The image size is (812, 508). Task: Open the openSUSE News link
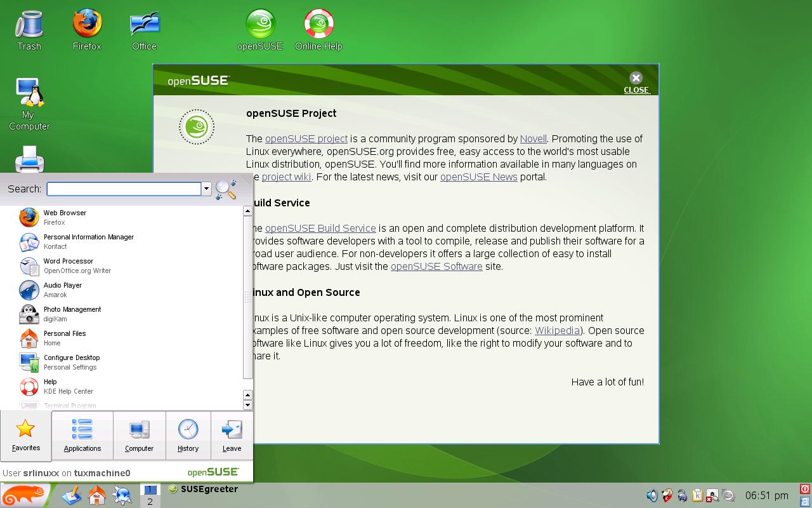[x=479, y=177]
